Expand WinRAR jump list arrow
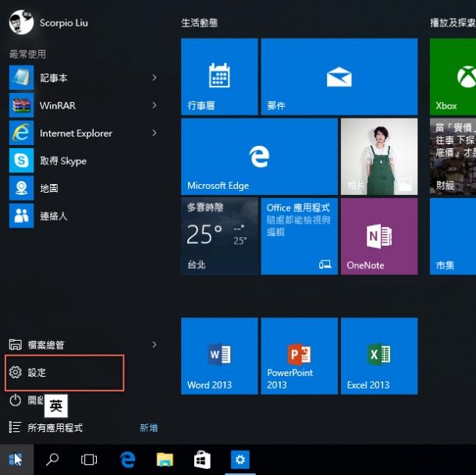This screenshot has width=476, height=475. (154, 105)
